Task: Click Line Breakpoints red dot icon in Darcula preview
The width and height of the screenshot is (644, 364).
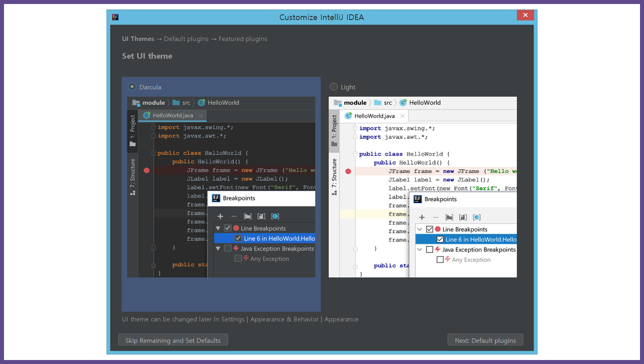Action: pos(236,228)
